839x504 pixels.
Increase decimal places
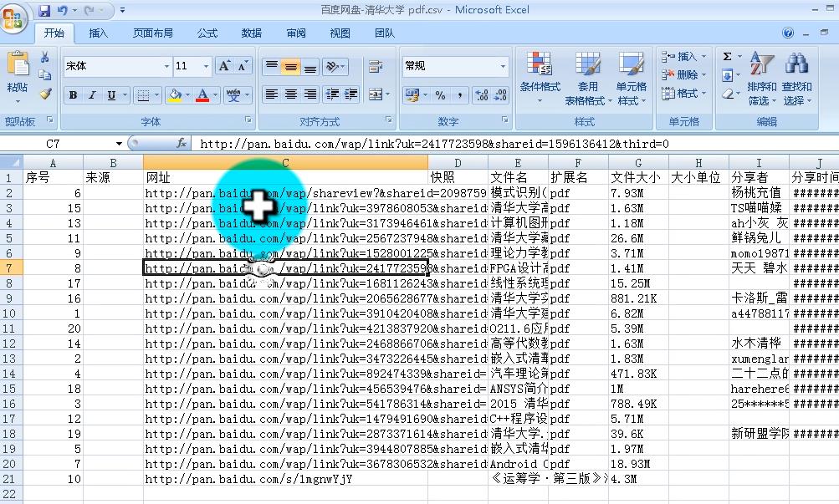click(482, 95)
